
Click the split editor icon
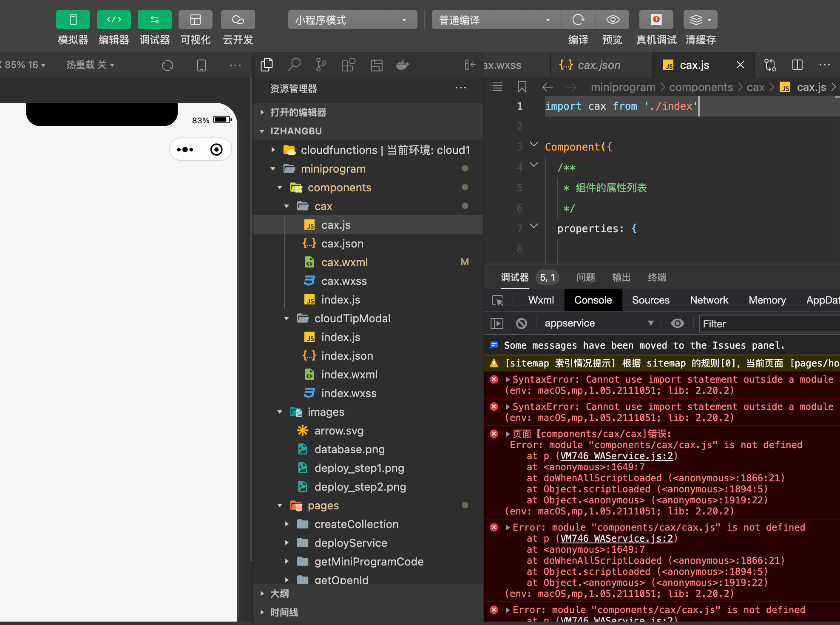coord(797,65)
